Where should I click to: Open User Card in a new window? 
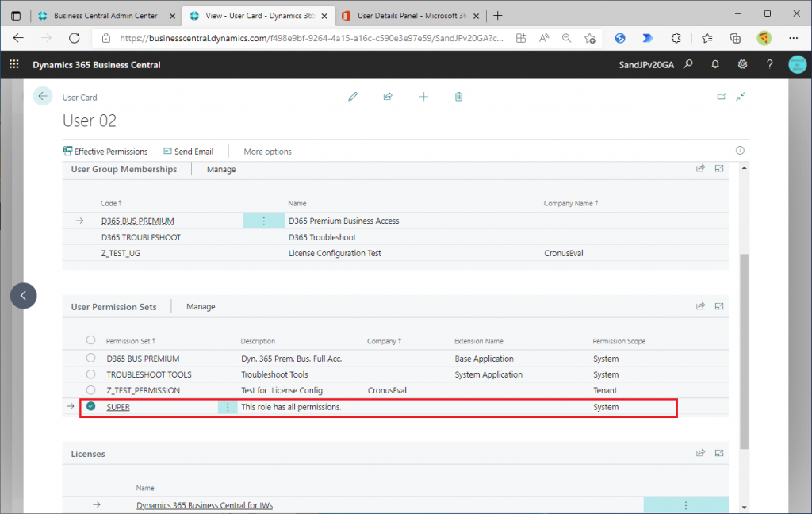[722, 97]
